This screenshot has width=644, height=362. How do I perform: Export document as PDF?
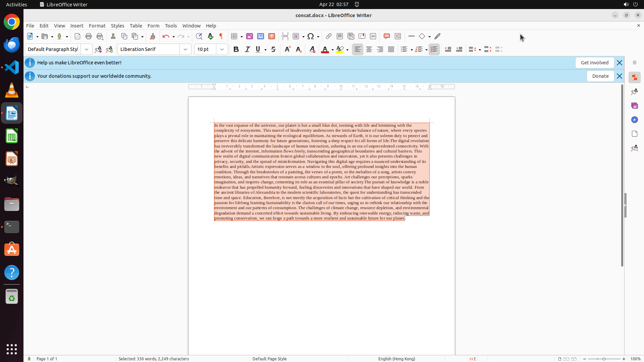(x=77, y=36)
